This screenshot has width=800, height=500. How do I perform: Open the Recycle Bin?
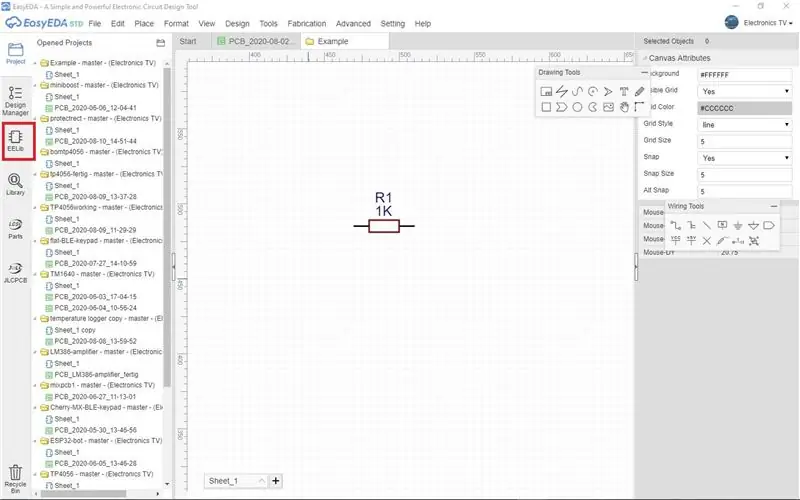[15, 479]
